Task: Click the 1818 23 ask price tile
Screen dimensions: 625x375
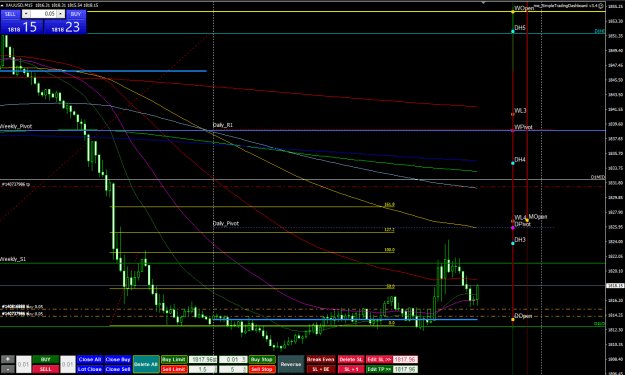Action: click(65, 27)
